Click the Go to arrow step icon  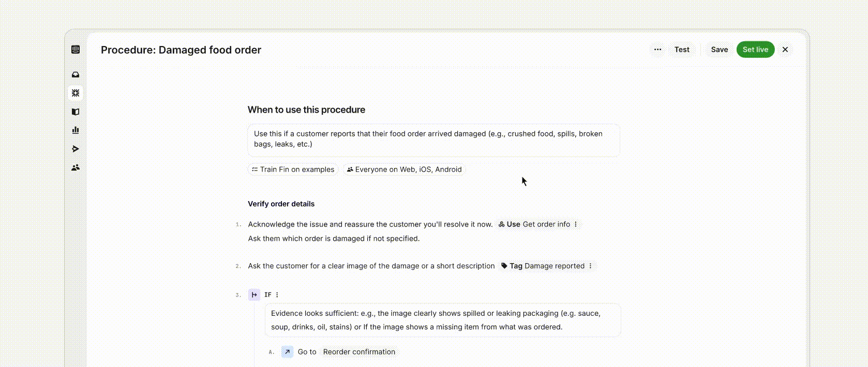click(x=287, y=352)
